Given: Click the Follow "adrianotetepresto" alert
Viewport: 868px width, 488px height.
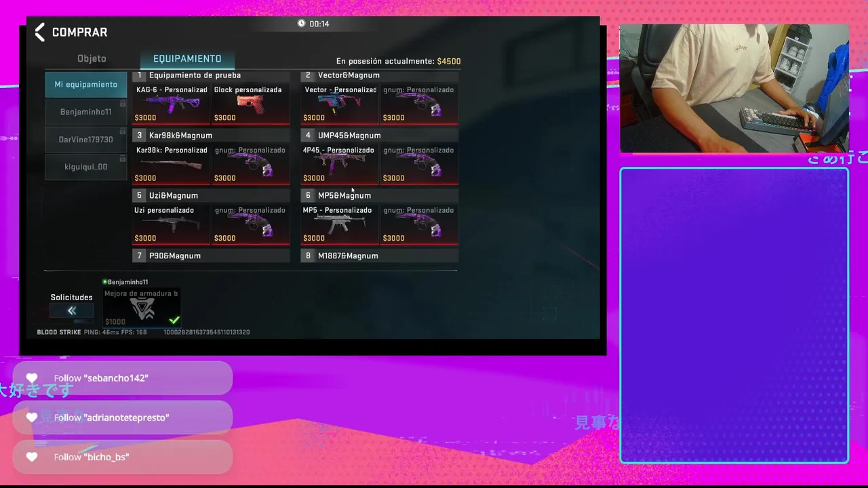Looking at the screenshot, I should 123,418.
